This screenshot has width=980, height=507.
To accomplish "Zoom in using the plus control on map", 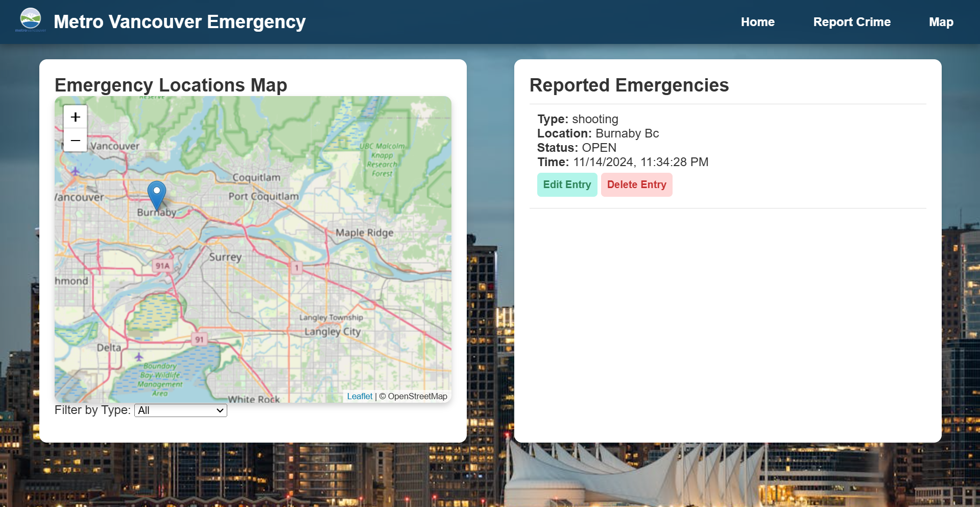I will pos(75,117).
